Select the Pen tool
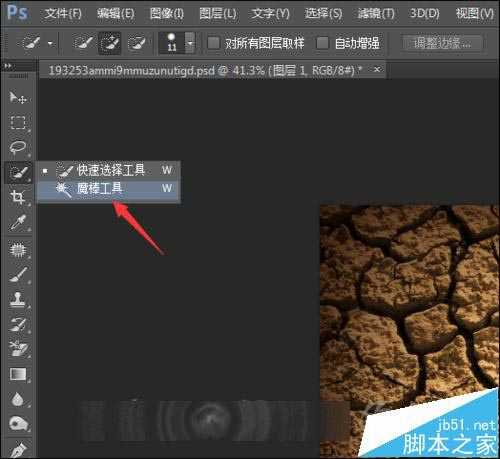Screen dimensions: 500x459 (18, 449)
